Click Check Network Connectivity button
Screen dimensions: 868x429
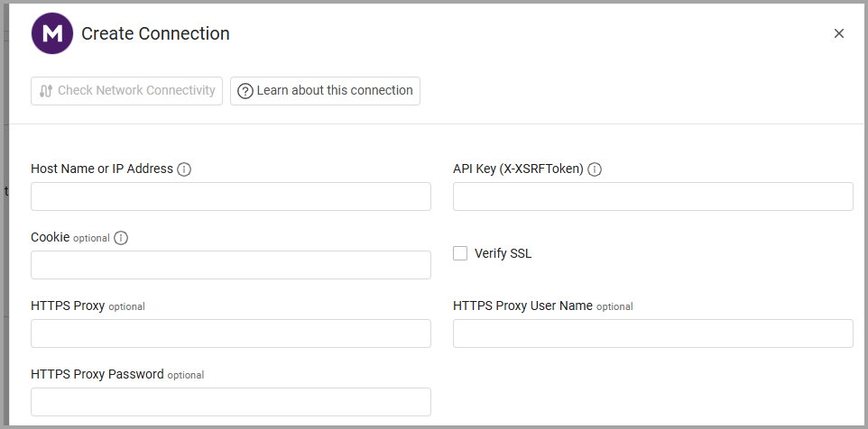(x=126, y=91)
